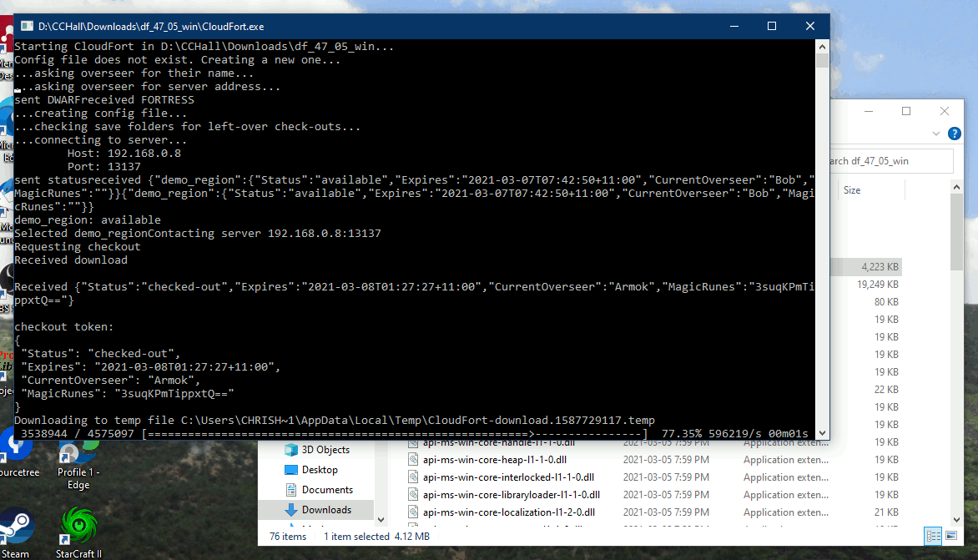Maximize the CloudFort console window
978x560 pixels.
772,26
